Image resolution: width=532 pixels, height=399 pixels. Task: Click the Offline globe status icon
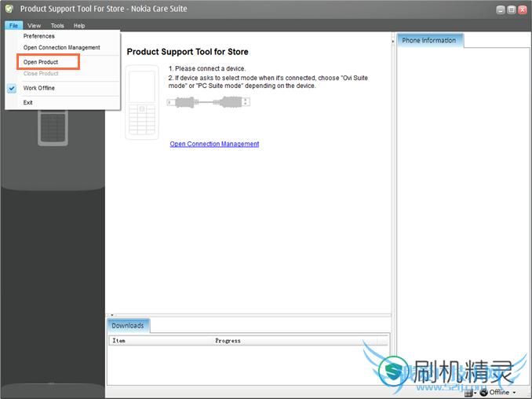(x=484, y=392)
